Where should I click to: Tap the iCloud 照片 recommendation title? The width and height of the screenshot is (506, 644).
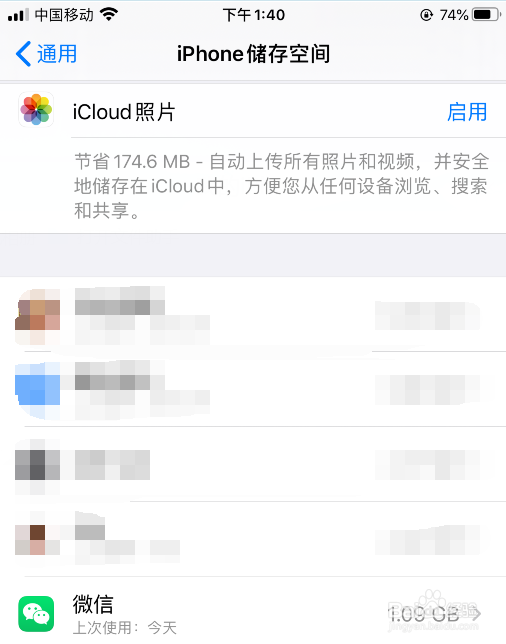(x=124, y=112)
